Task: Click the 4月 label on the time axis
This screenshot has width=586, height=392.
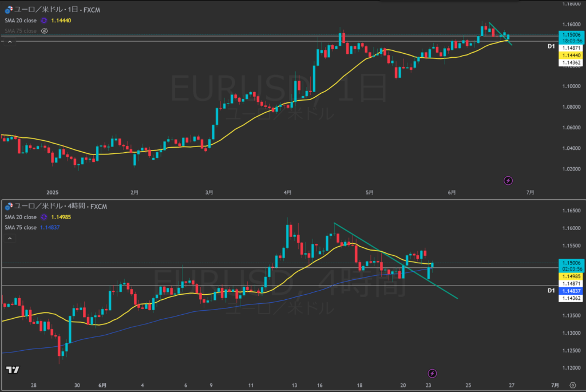Action: click(x=287, y=192)
